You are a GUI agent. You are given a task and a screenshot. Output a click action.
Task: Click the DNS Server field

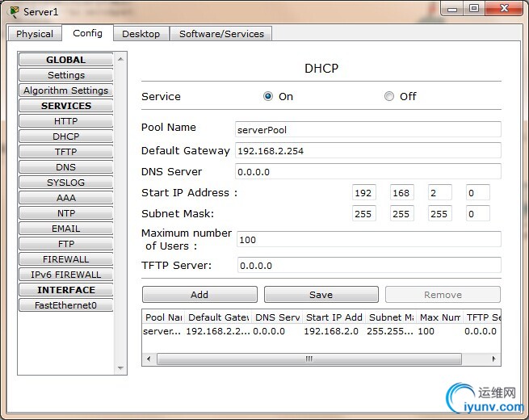pos(367,172)
